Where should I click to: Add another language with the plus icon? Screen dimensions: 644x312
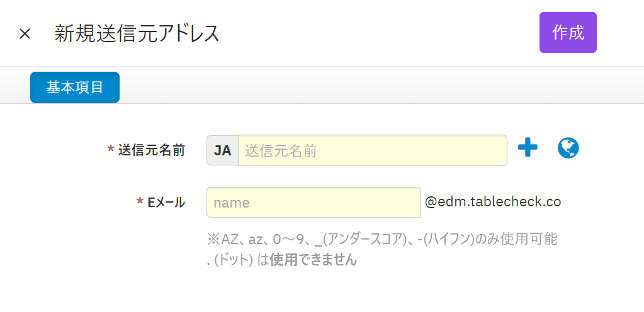click(x=528, y=148)
